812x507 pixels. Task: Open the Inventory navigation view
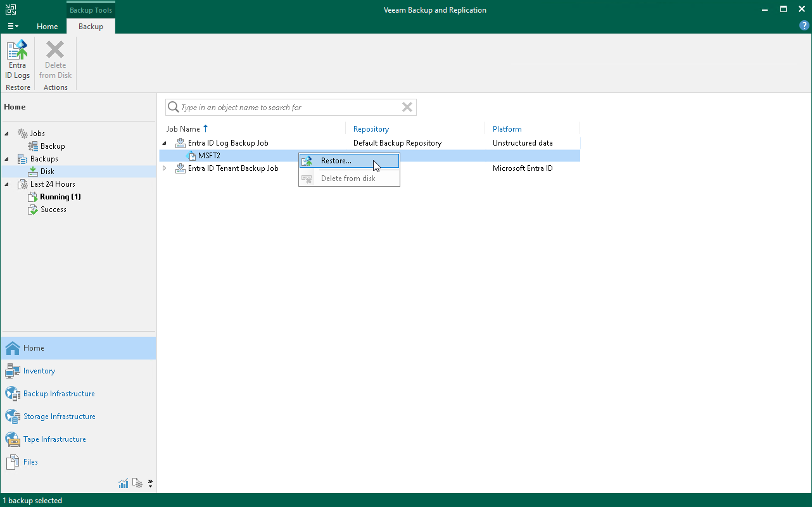pyautogui.click(x=78, y=371)
